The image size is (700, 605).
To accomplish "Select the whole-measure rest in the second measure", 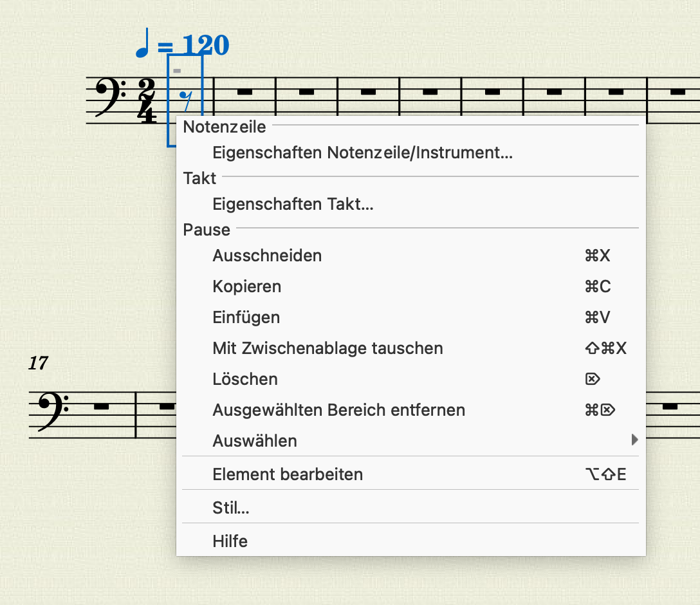I will (245, 91).
